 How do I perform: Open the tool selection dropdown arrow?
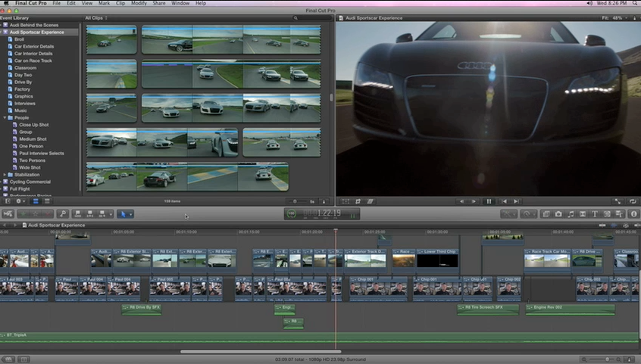pos(131,214)
